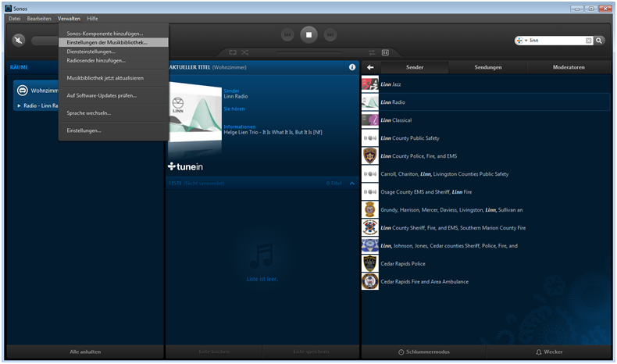Image resolution: width=617 pixels, height=364 pixels.
Task: Click the Sonos window title icon
Action: coord(9,9)
